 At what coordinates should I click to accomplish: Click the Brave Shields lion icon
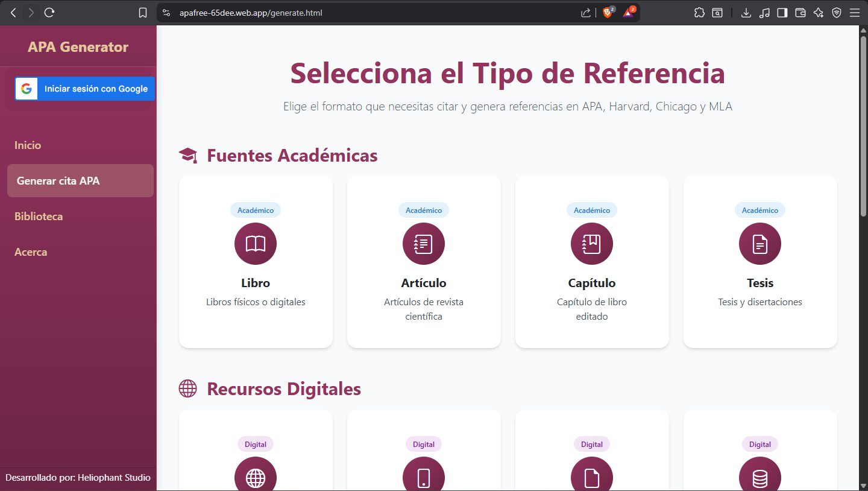click(608, 13)
